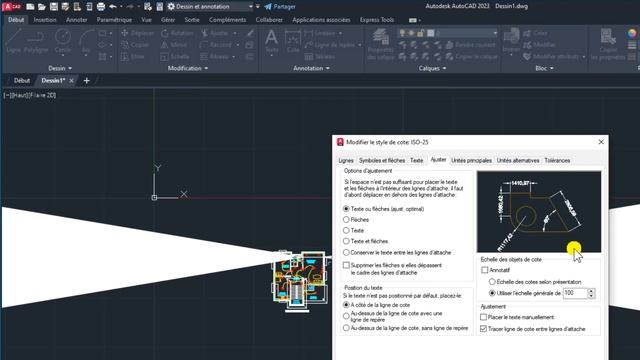Select the Ligne drawing tool

13,41
